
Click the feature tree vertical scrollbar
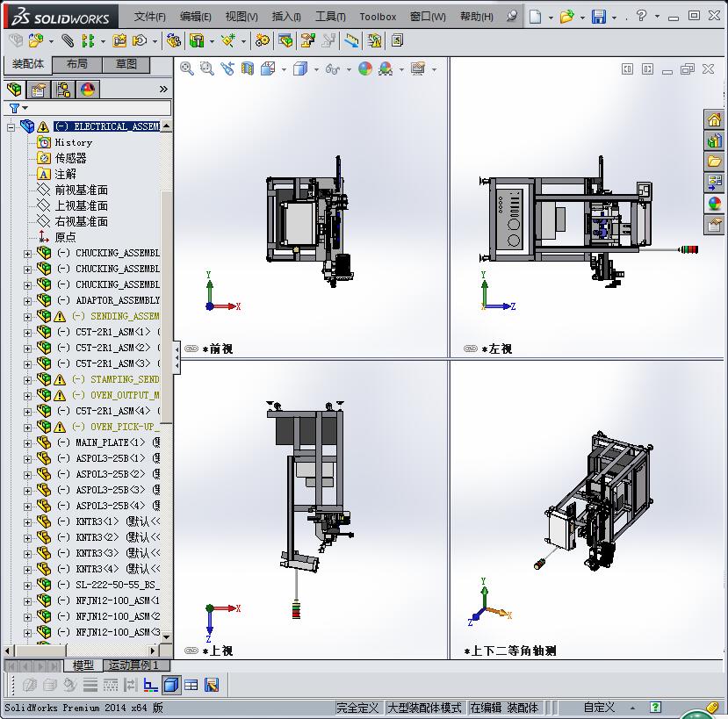pos(167,306)
